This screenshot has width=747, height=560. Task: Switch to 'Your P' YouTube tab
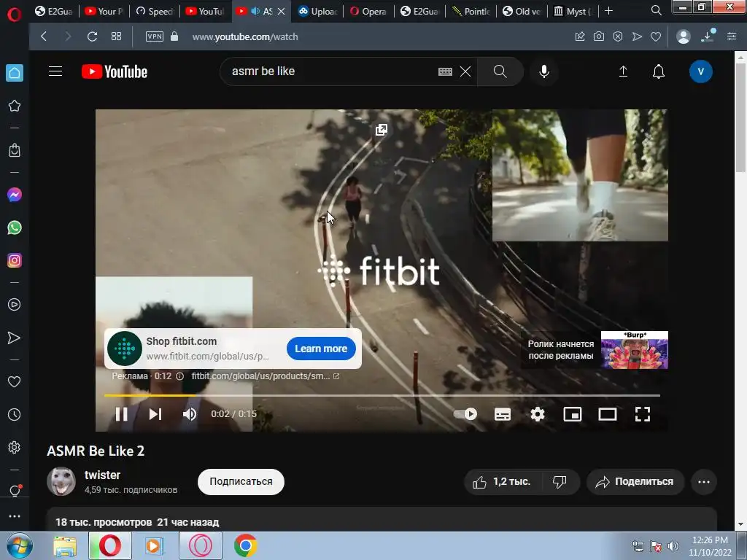[x=104, y=11]
